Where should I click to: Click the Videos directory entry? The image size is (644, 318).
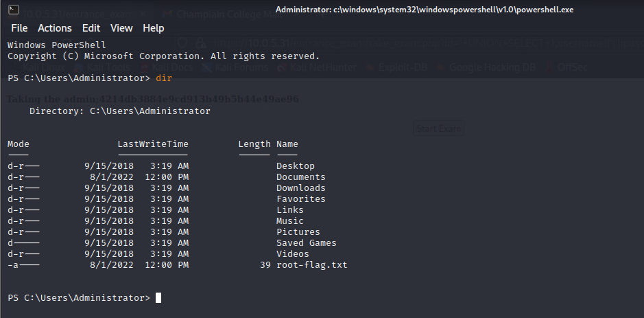click(x=292, y=254)
